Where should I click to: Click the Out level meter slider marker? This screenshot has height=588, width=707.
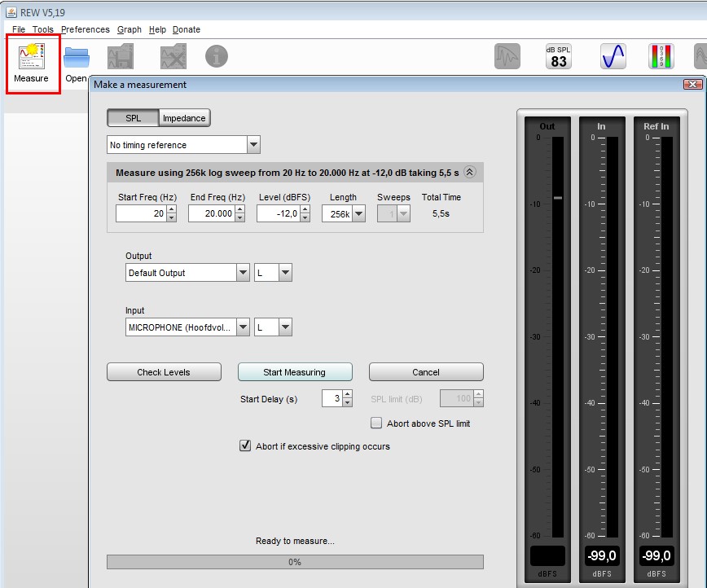tap(558, 198)
